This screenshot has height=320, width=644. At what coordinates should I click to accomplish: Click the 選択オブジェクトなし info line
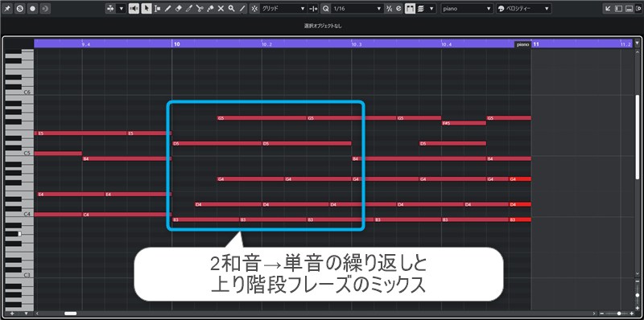point(323,26)
